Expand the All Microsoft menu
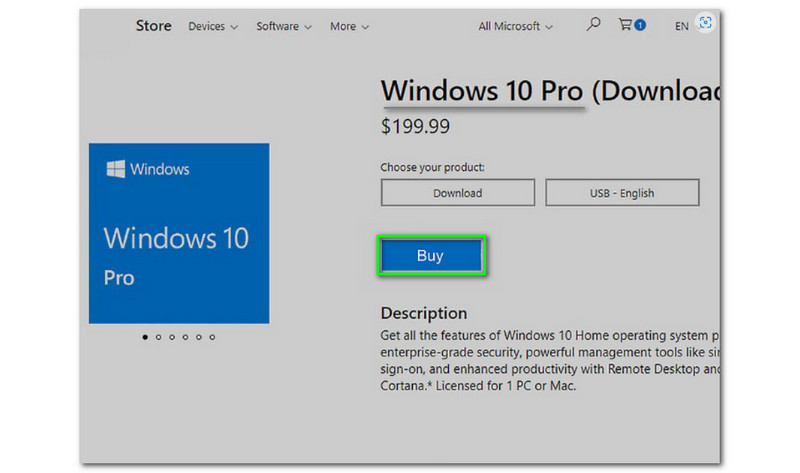Viewport: 800px width, 473px height. click(516, 26)
